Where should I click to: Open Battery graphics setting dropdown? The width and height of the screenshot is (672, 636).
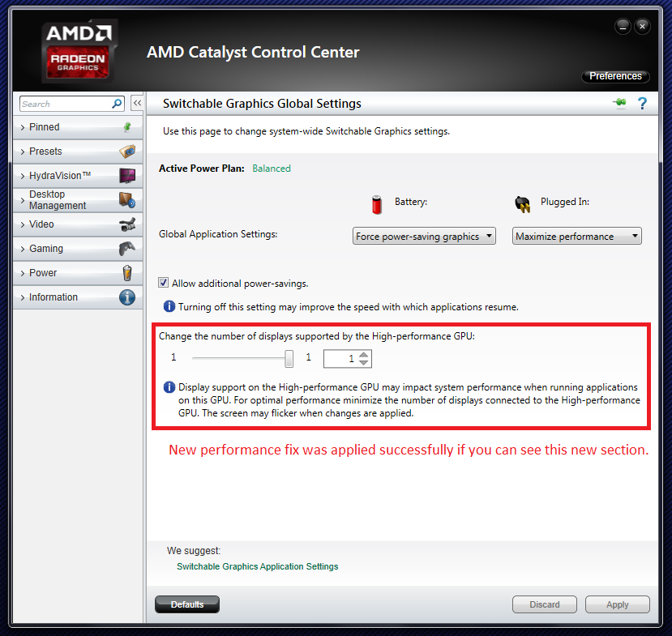424,236
